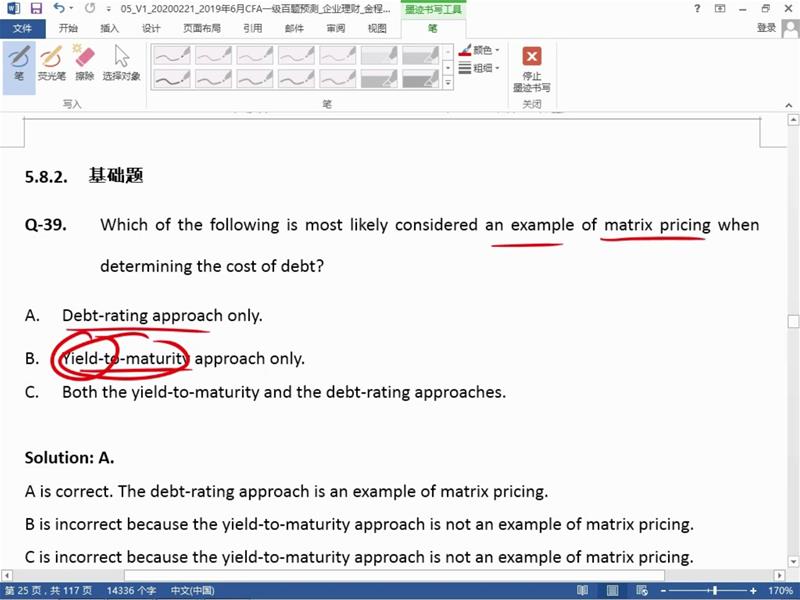This screenshot has width=800, height=600.
Task: Select the 笔 pen writing tool
Action: [x=19, y=67]
